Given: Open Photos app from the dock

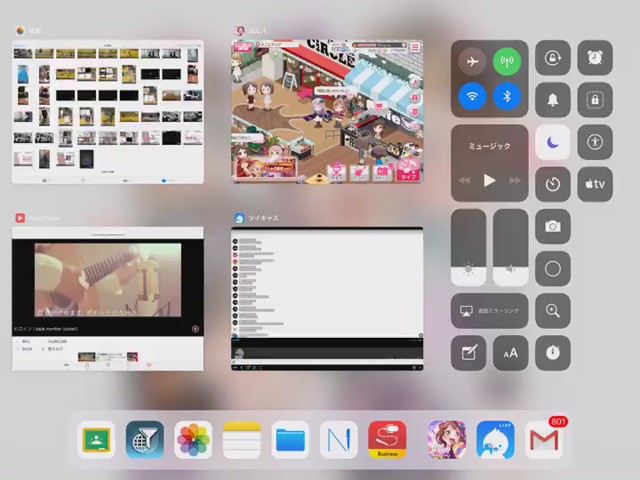Looking at the screenshot, I should (x=193, y=440).
